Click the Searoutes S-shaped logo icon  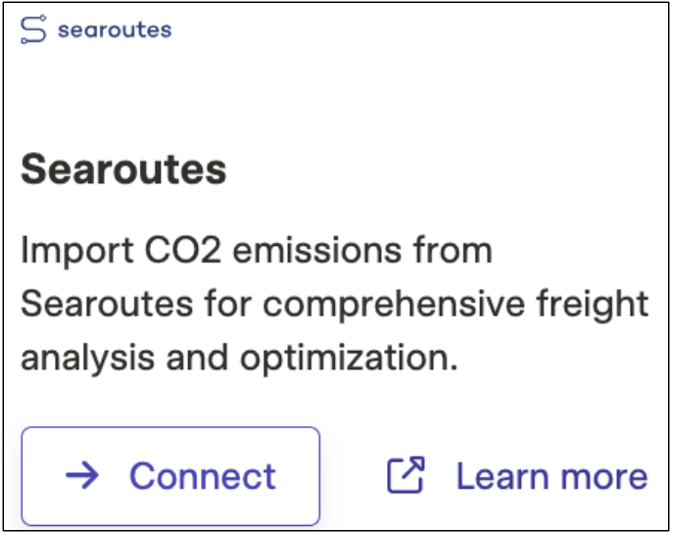click(33, 29)
